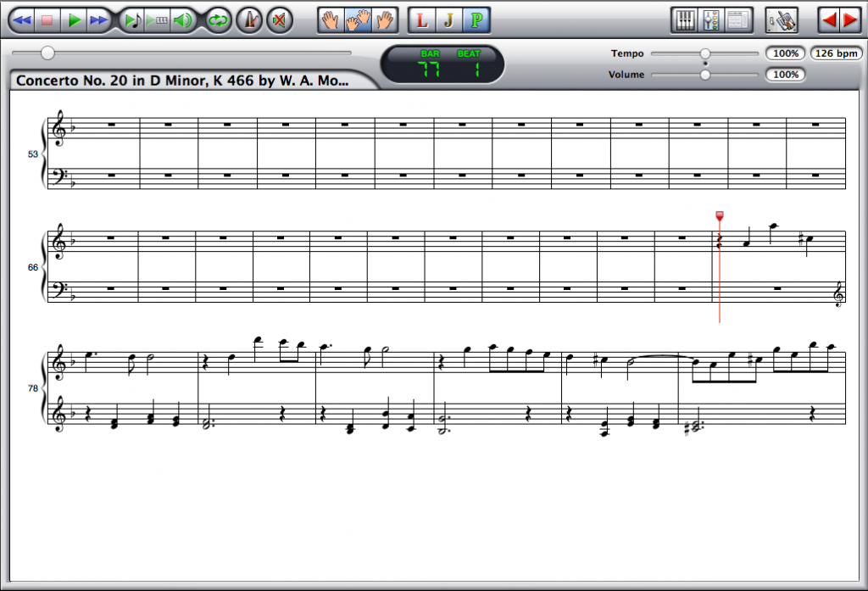Click the Concerto No. 20 in D Minor title

[x=182, y=81]
